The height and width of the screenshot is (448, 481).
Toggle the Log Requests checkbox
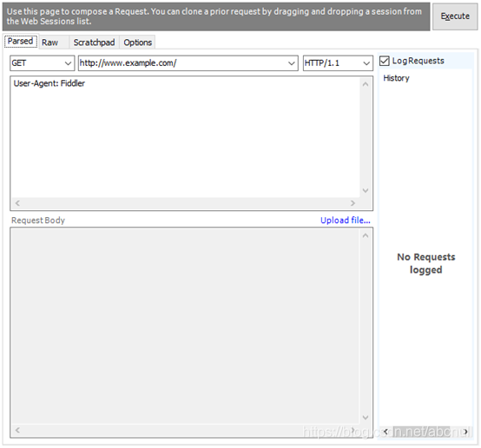pyautogui.click(x=385, y=61)
